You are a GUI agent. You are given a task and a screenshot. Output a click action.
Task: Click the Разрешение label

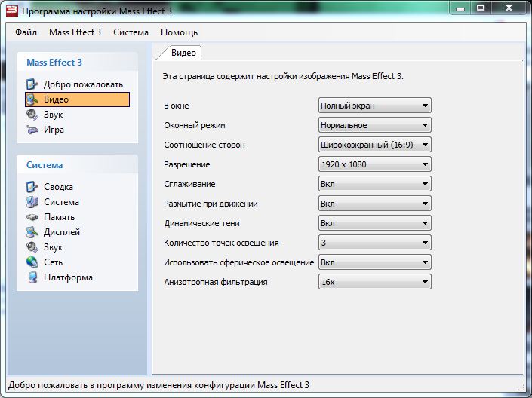[186, 165]
